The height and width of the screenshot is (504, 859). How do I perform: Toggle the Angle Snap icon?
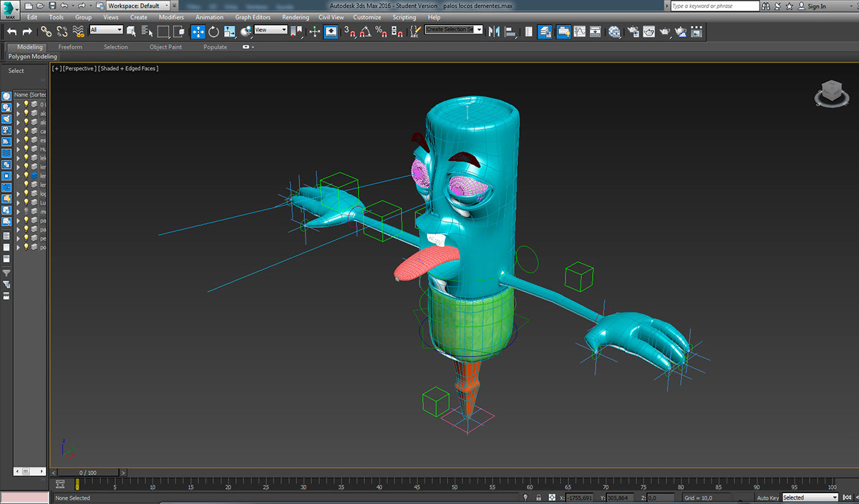[x=364, y=31]
